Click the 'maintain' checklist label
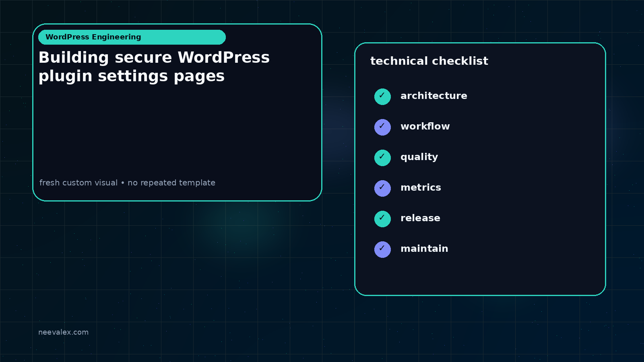The width and height of the screenshot is (644, 362). [424, 249]
